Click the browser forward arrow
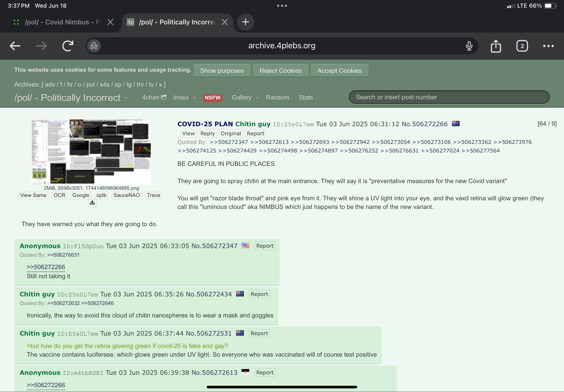The width and height of the screenshot is (564, 392). tap(41, 46)
